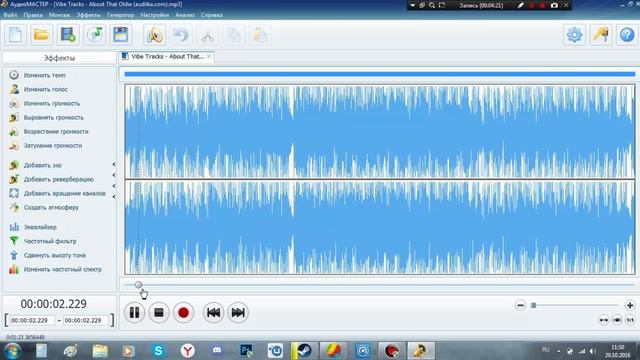This screenshot has height=360, width=640.
Task: Zoom in the waveform with plus button
Action: tap(630, 305)
